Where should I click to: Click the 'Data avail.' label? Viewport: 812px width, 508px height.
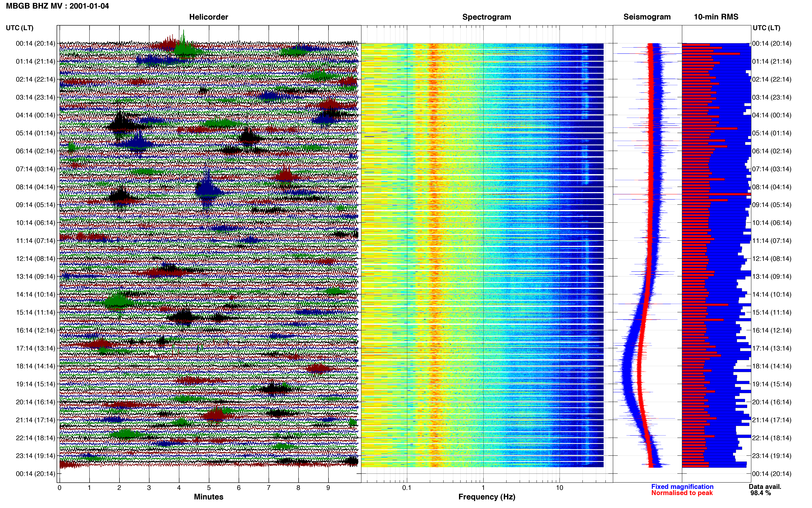click(x=765, y=486)
